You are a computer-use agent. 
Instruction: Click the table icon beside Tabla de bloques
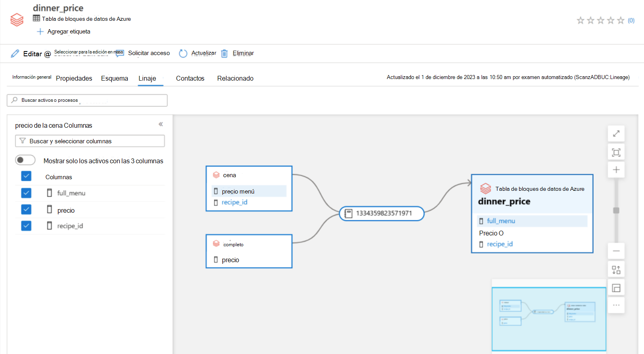[36, 18]
